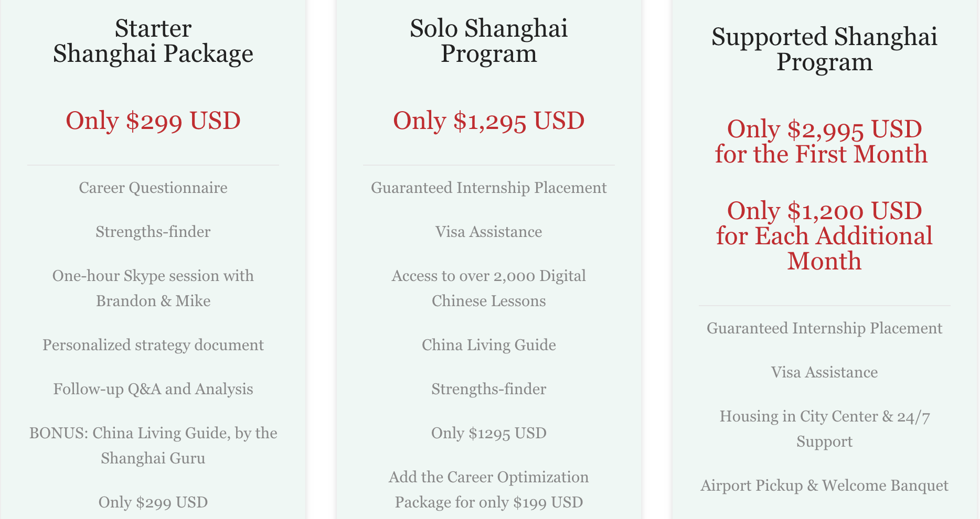Select the Solo Shanghai Program title
Image resolution: width=980 pixels, height=519 pixels.
click(488, 41)
